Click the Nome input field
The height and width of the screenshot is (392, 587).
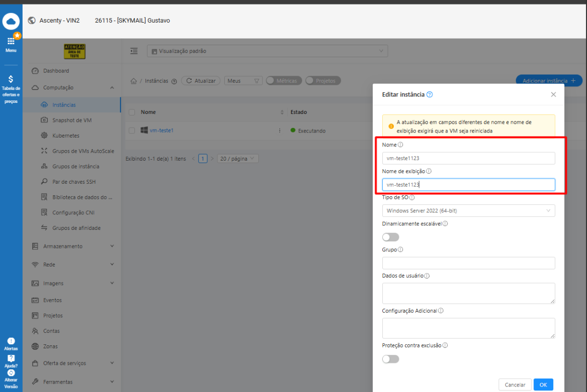pyautogui.click(x=468, y=159)
